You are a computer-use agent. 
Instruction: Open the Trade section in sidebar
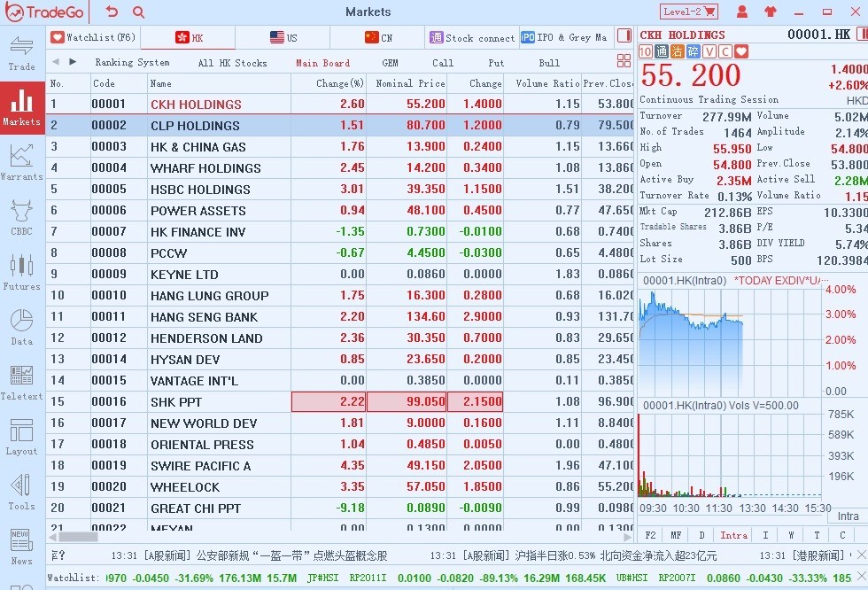(22, 53)
